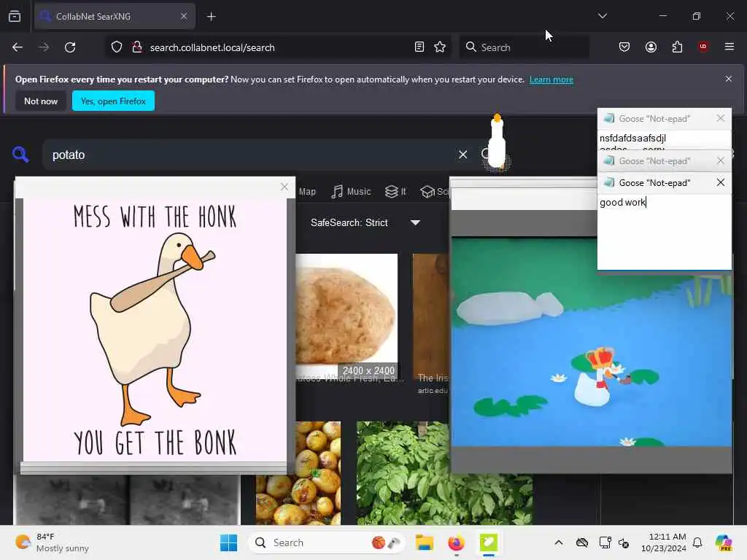Image resolution: width=747 pixels, height=560 pixels.
Task: Switch to the IT search category
Action: [x=395, y=192]
